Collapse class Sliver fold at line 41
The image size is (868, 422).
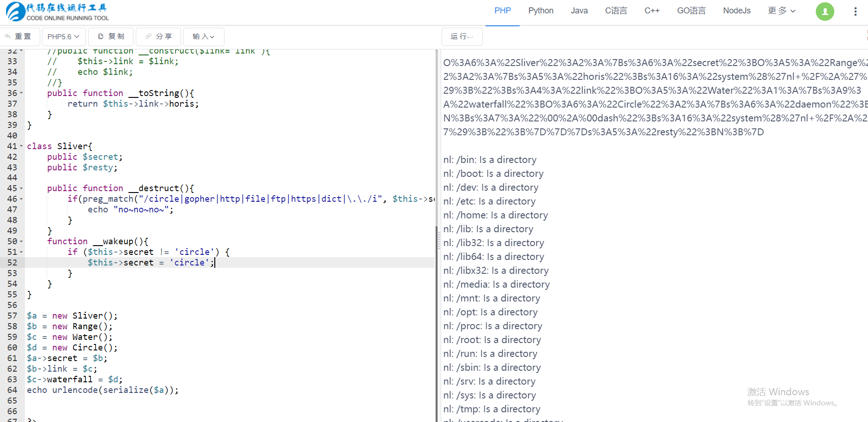click(21, 146)
